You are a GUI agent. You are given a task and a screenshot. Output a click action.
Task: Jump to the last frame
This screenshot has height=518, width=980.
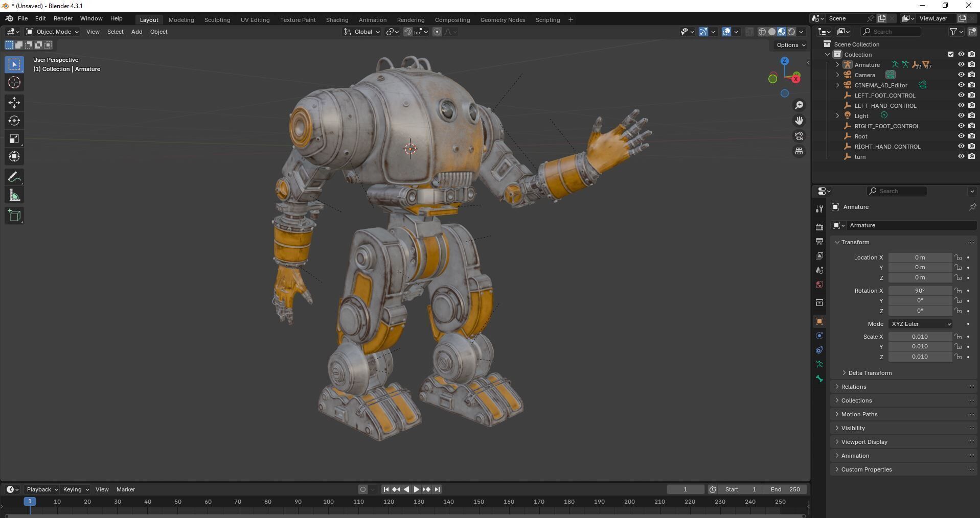(437, 489)
